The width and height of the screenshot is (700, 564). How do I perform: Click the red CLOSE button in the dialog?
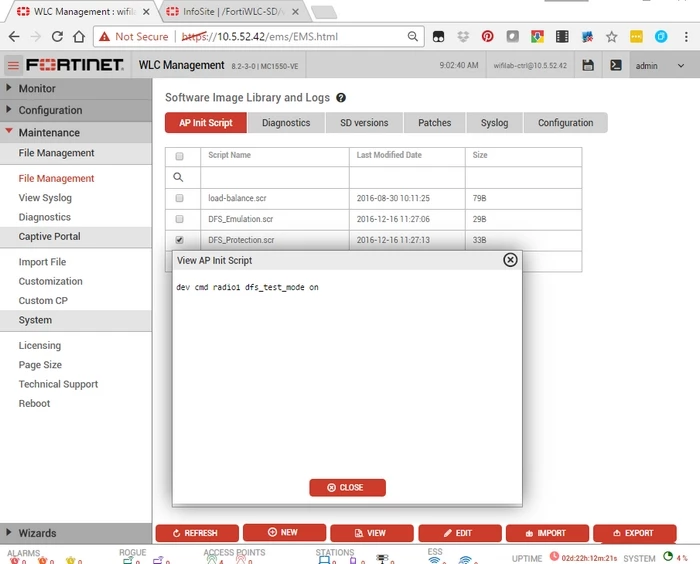[x=347, y=487]
